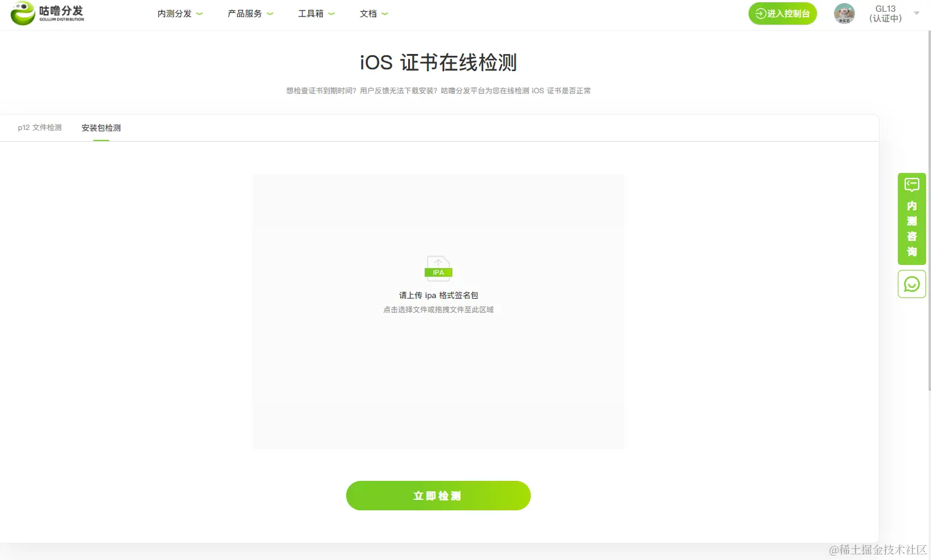
Task: Click the circular arrow icon in 进入控制台
Action: coord(761,13)
